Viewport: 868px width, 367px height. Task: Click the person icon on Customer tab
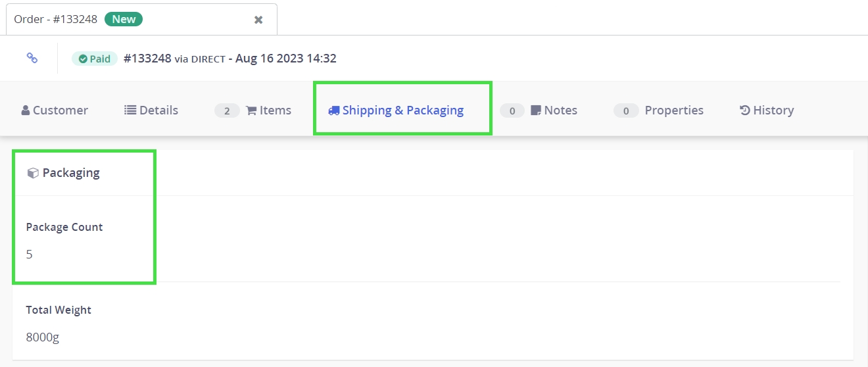click(x=26, y=110)
